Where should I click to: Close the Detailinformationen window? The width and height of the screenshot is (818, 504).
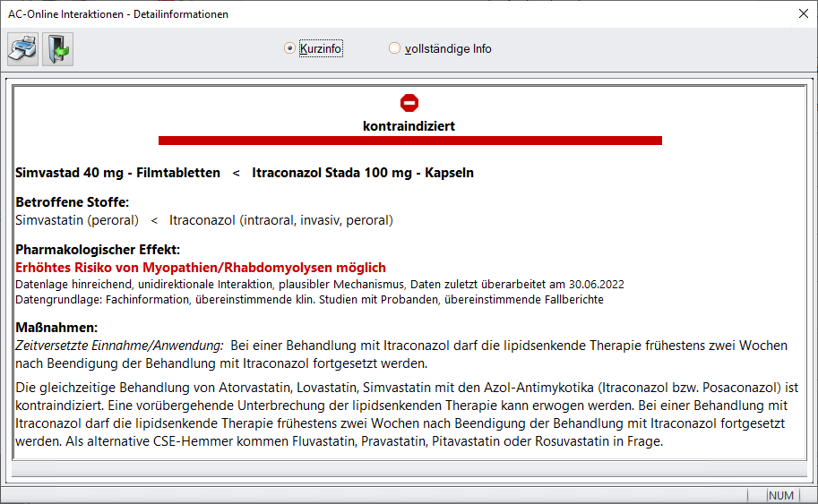pyautogui.click(x=803, y=13)
